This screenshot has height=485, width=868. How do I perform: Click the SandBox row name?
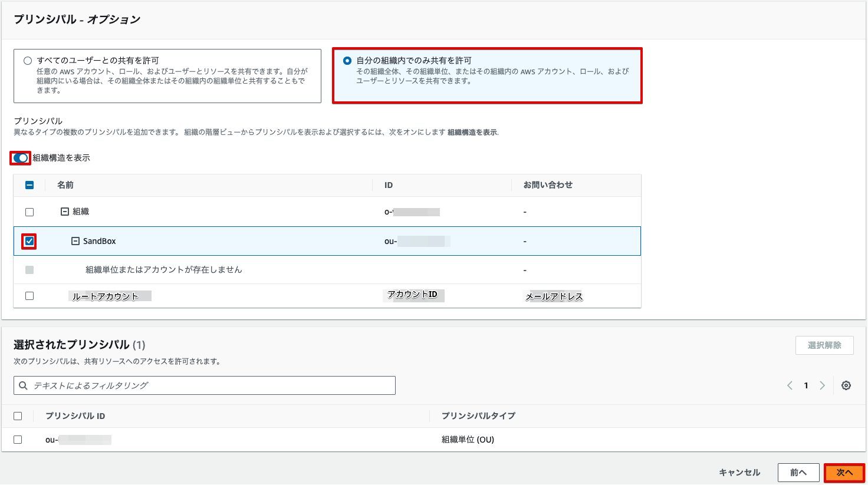pyautogui.click(x=100, y=241)
